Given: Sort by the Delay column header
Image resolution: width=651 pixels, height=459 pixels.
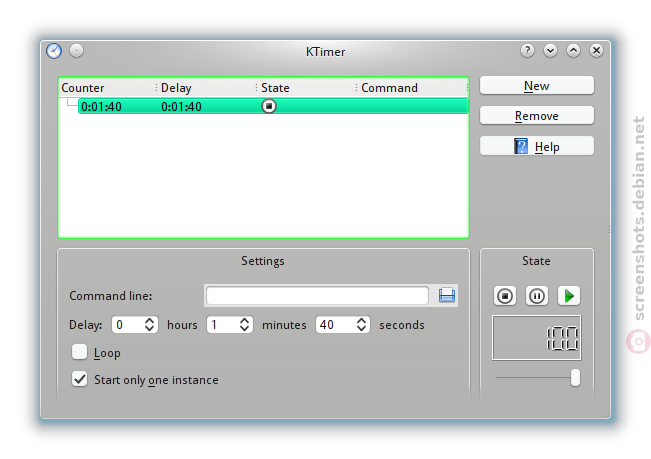Looking at the screenshot, I should tap(206, 88).
